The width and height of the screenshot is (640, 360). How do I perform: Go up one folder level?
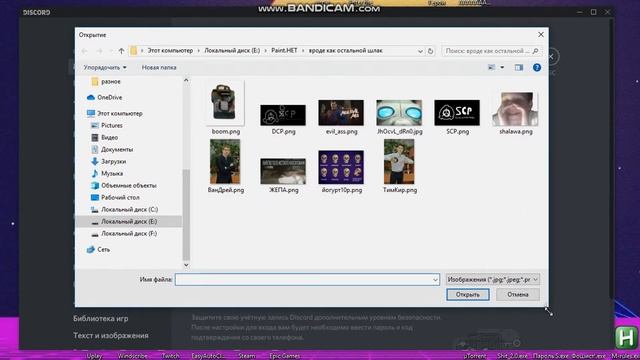[x=121, y=51]
